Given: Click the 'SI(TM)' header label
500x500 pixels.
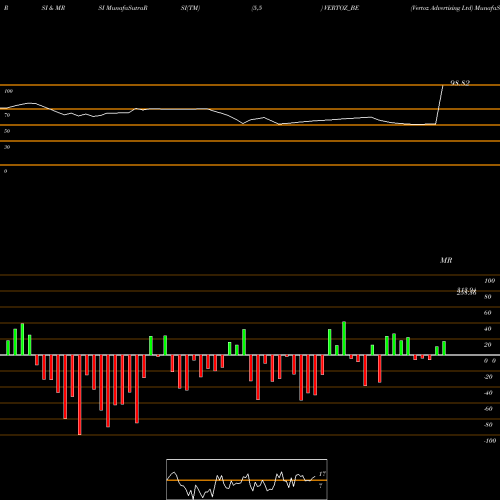Looking at the screenshot, I should click(x=190, y=8).
